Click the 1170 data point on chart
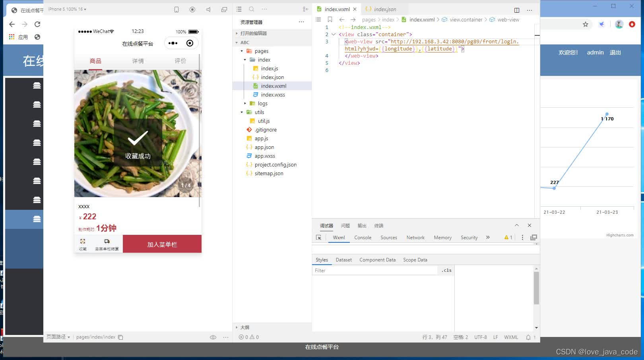 [x=607, y=114]
